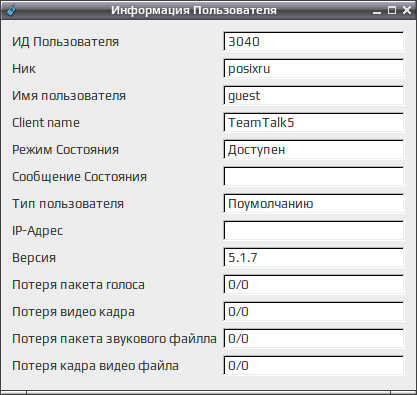The height and width of the screenshot is (395, 417).
Task: Maximize the Информация Пользователя window
Action: [392, 10]
